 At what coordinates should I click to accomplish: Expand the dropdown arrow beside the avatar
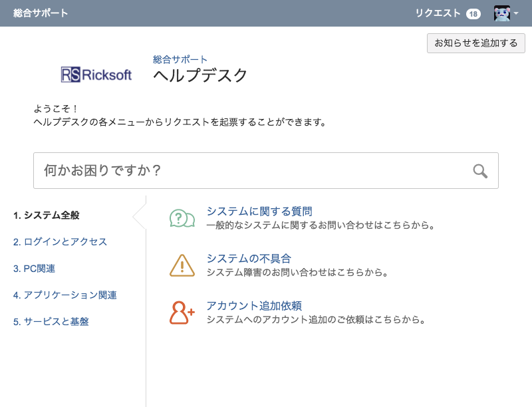(516, 13)
